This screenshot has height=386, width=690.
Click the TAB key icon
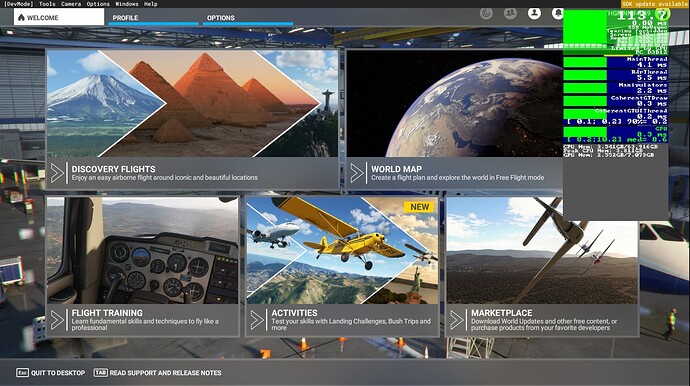(x=100, y=372)
